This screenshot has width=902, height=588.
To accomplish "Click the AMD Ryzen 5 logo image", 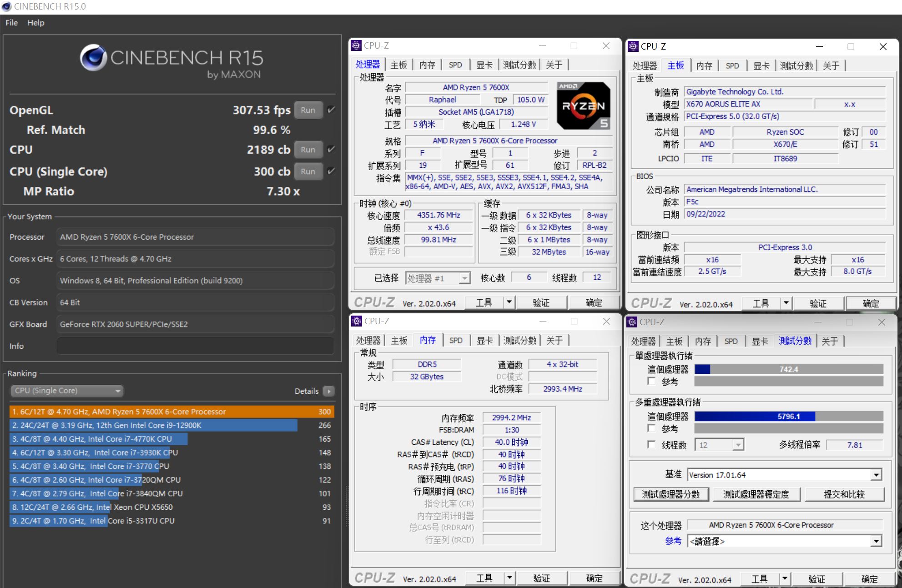I will click(x=584, y=106).
